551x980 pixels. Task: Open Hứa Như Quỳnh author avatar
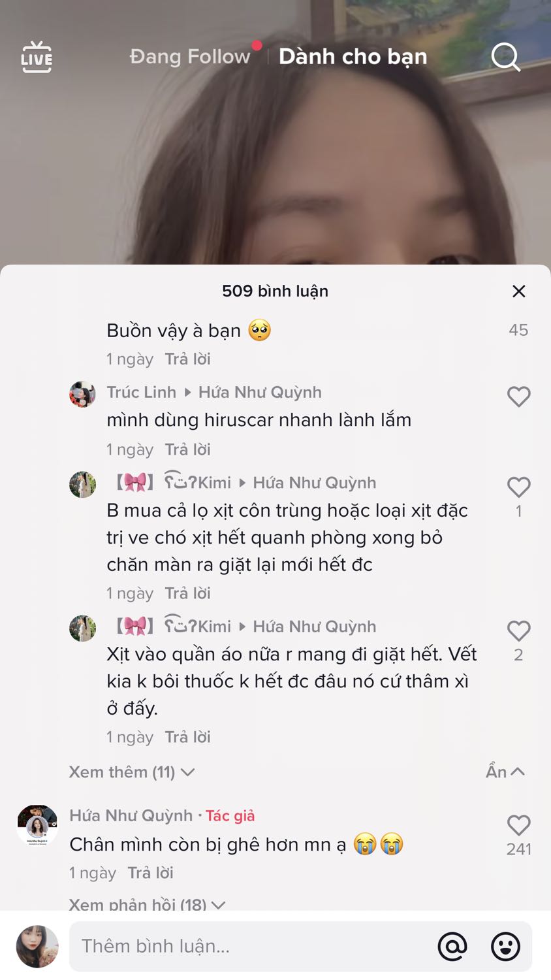pos(37,826)
